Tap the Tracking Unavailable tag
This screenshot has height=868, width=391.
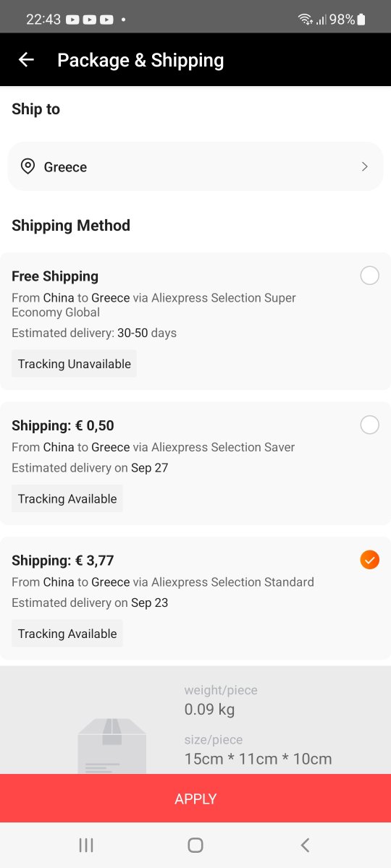click(74, 364)
